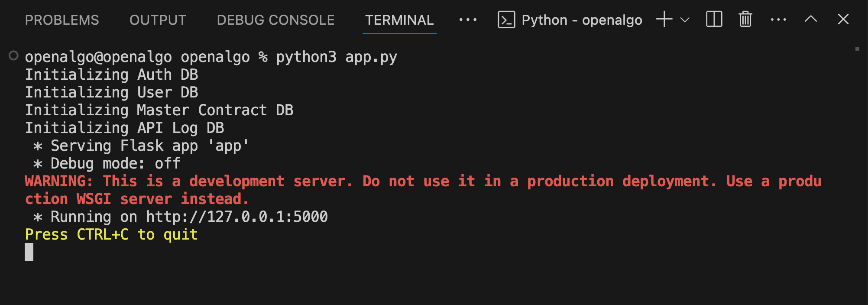Click the terminal cursor block
Image resolution: width=868 pixels, height=305 pixels.
pyautogui.click(x=29, y=252)
